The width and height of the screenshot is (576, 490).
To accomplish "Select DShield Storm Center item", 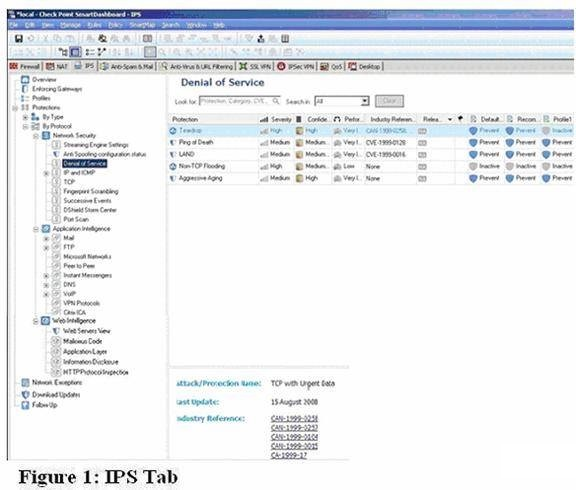I will 90,210.
